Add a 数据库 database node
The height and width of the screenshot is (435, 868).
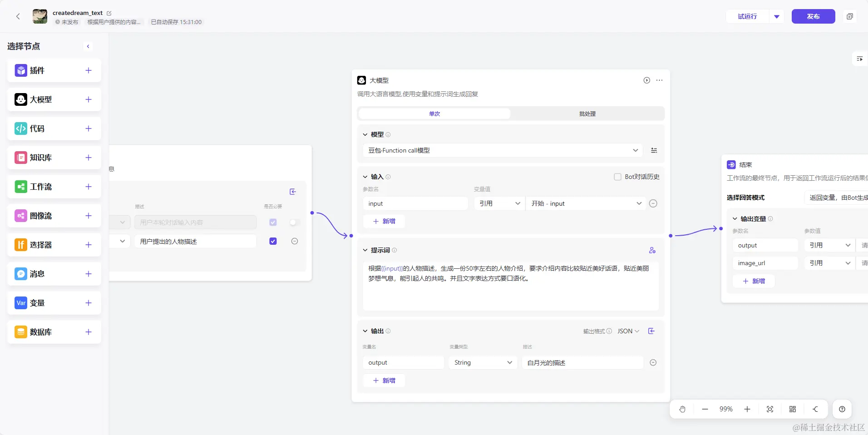[89, 332]
